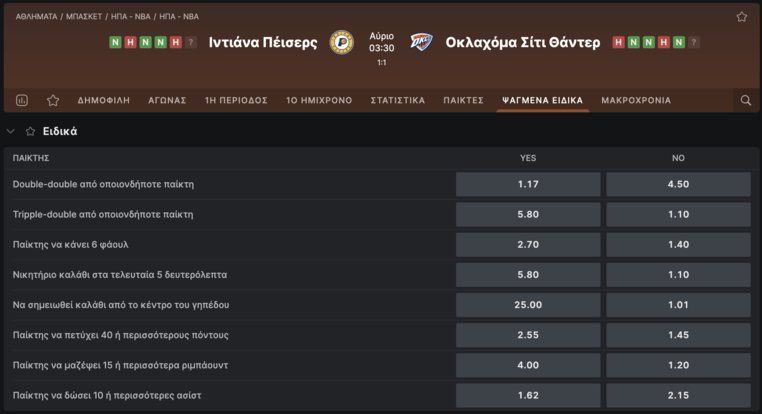Choose YES 1.62 for 10 ασίστ

point(528,395)
